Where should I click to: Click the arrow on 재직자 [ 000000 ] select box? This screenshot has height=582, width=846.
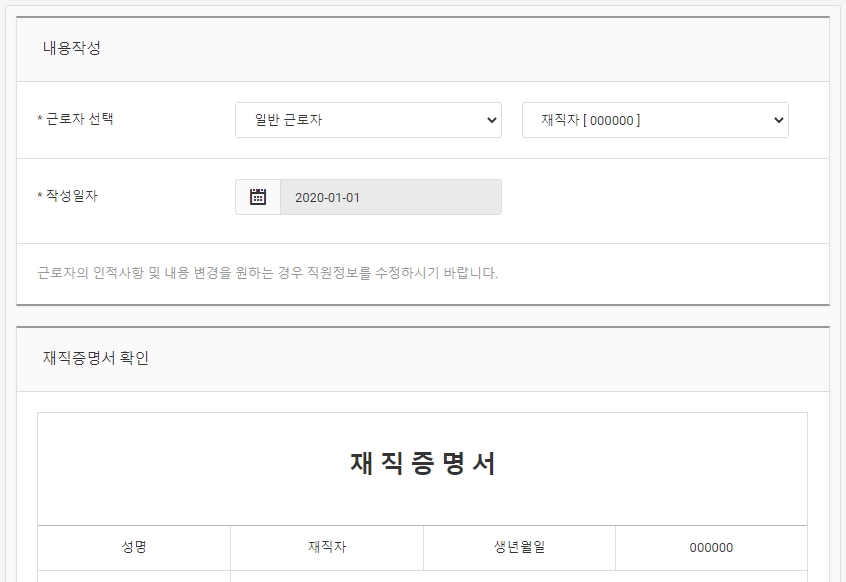coord(779,120)
